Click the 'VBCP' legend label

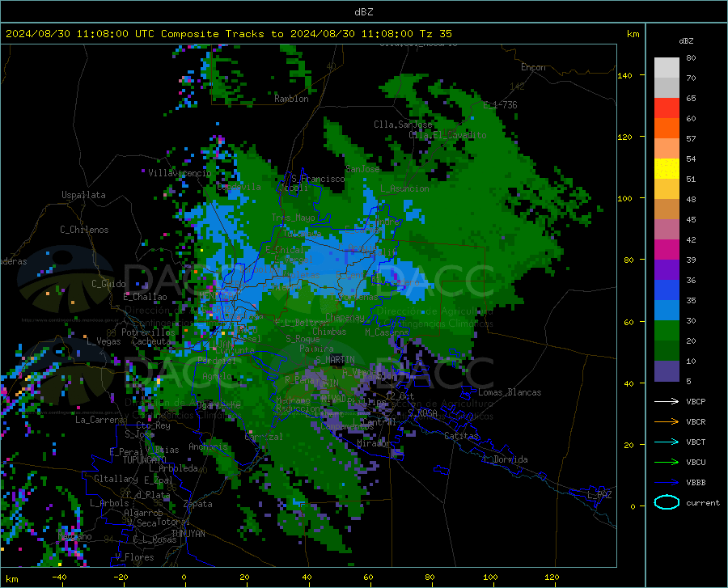[696, 401]
